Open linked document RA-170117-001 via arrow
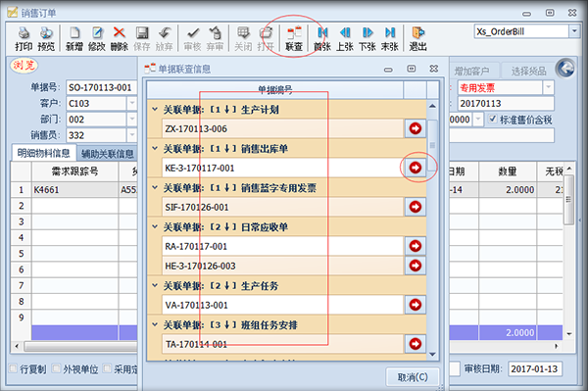This screenshot has width=588, height=391. (x=416, y=246)
